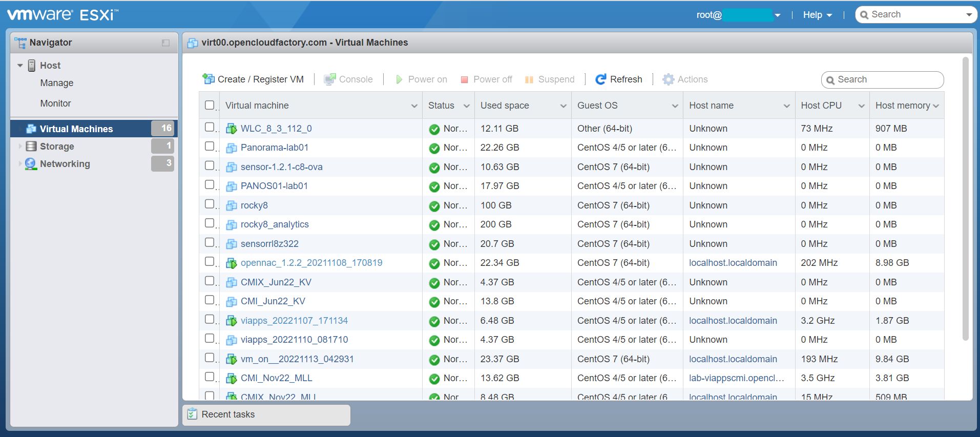Check the box for PANOS01-lab01
The image size is (980, 437).
coord(209,184)
